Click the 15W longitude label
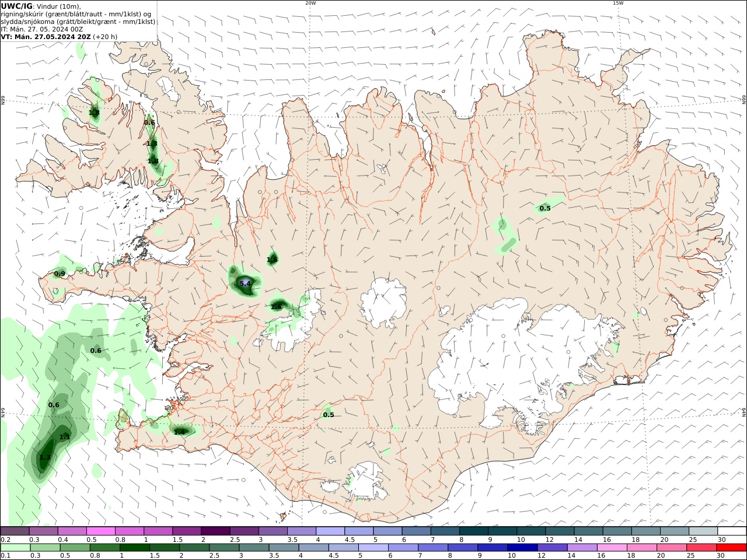Image resolution: width=747 pixels, height=560 pixels. 618,3
